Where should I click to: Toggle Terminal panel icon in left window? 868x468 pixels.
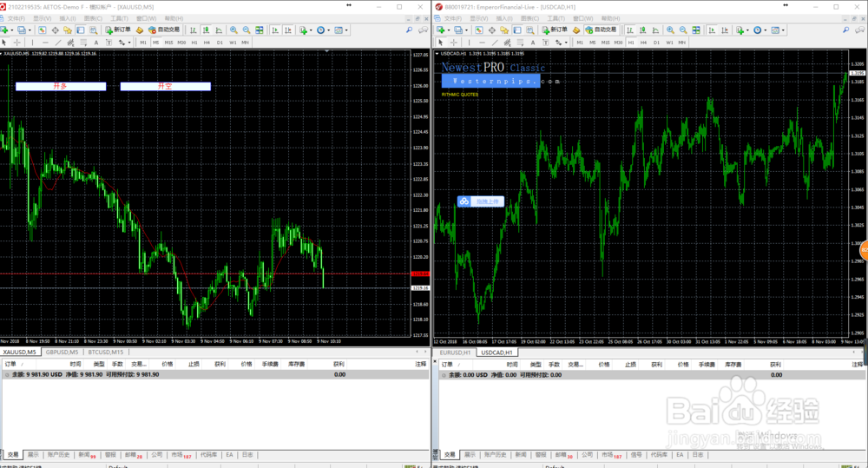[81, 30]
